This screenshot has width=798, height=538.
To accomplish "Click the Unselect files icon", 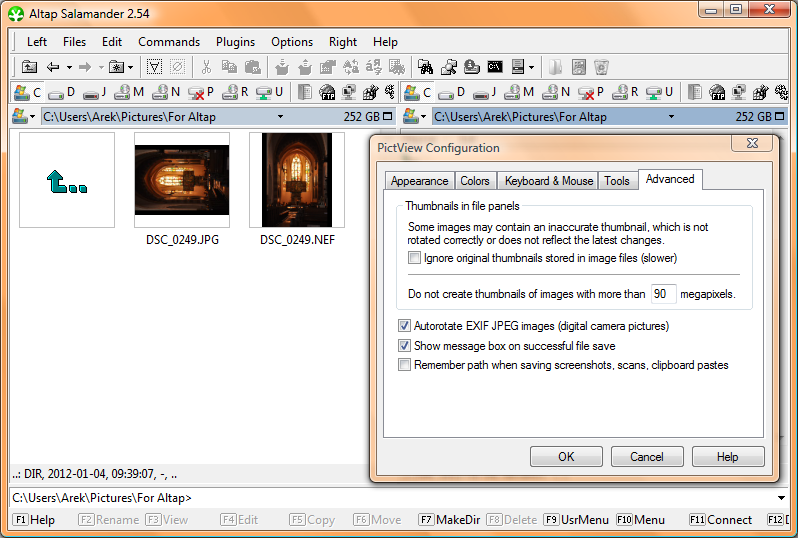I will click(x=177, y=67).
